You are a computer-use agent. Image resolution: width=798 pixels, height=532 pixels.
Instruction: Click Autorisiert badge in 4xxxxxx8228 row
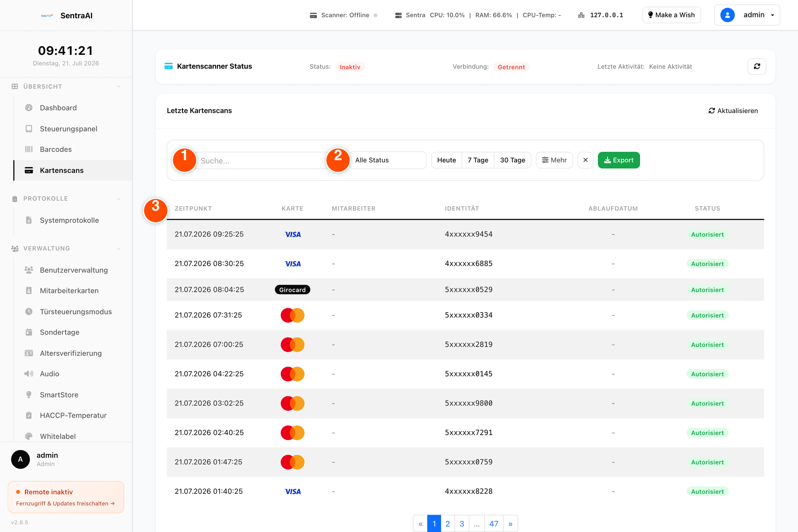coord(707,491)
